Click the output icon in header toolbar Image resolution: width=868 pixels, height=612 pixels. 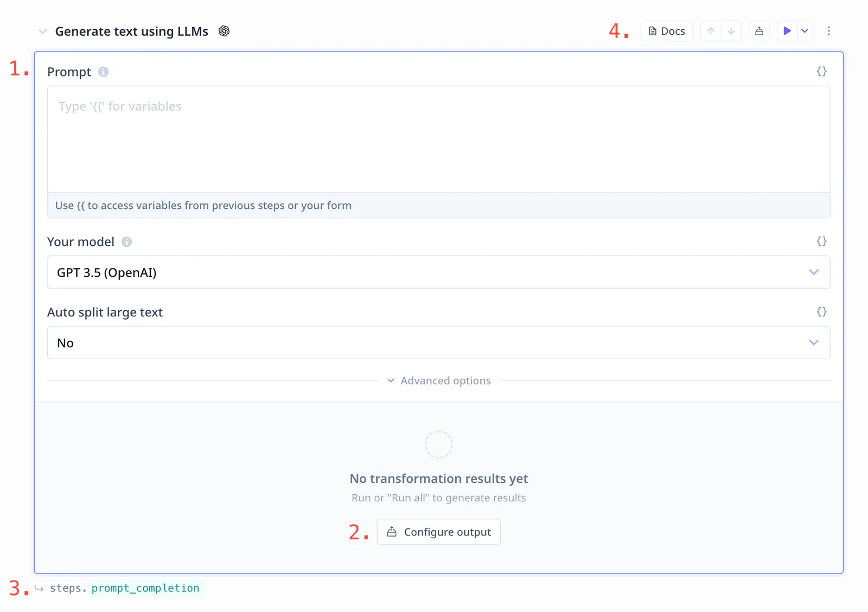[759, 31]
